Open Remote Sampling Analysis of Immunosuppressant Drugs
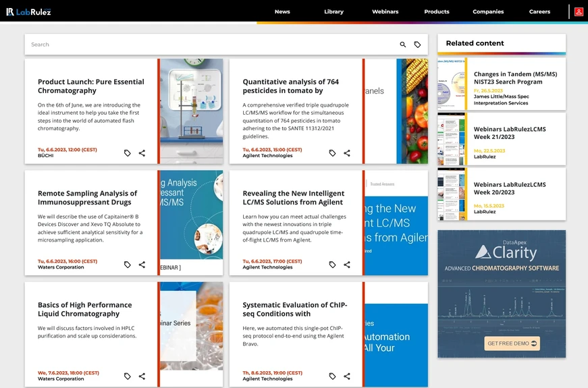 [87, 198]
